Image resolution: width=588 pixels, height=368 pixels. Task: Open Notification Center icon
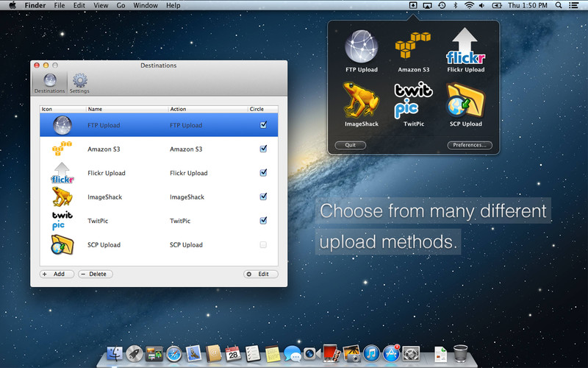tap(573, 5)
